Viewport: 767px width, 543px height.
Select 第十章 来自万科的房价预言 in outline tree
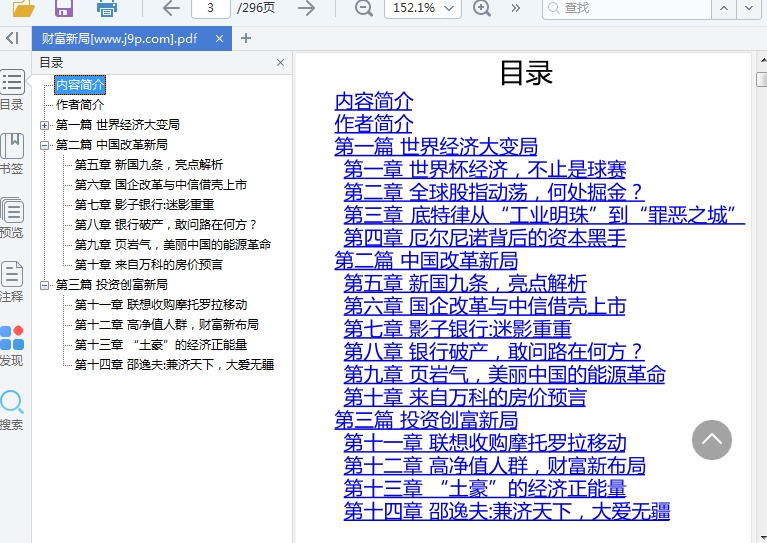pyautogui.click(x=149, y=265)
